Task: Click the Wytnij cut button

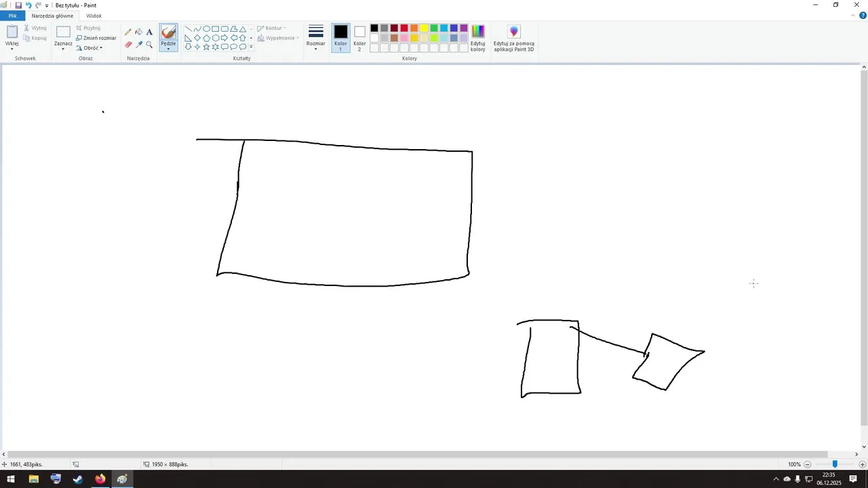Action: [x=35, y=28]
